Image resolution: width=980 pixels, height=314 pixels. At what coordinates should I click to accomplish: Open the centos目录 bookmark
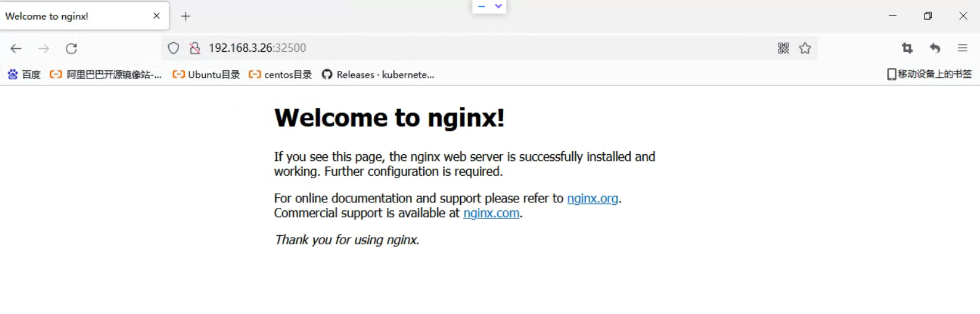tap(280, 75)
